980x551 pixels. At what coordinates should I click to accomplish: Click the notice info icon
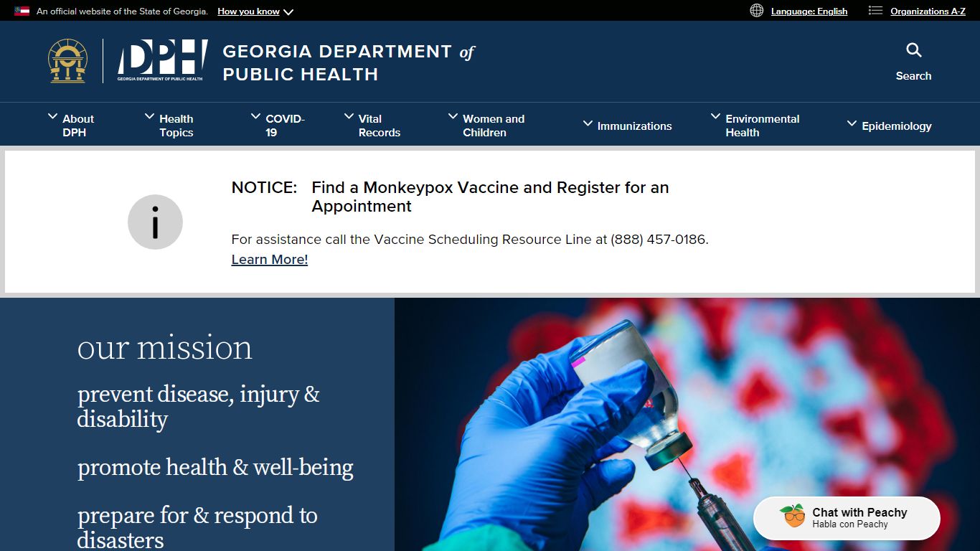(x=155, y=222)
